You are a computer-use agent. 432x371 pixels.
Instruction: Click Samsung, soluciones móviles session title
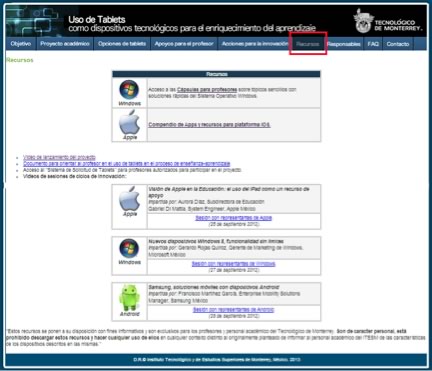(214, 287)
